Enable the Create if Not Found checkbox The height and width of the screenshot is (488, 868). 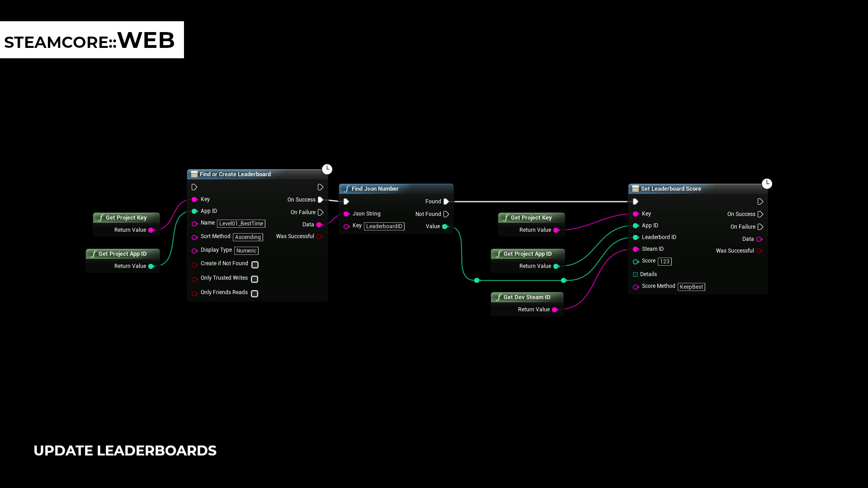(x=255, y=265)
